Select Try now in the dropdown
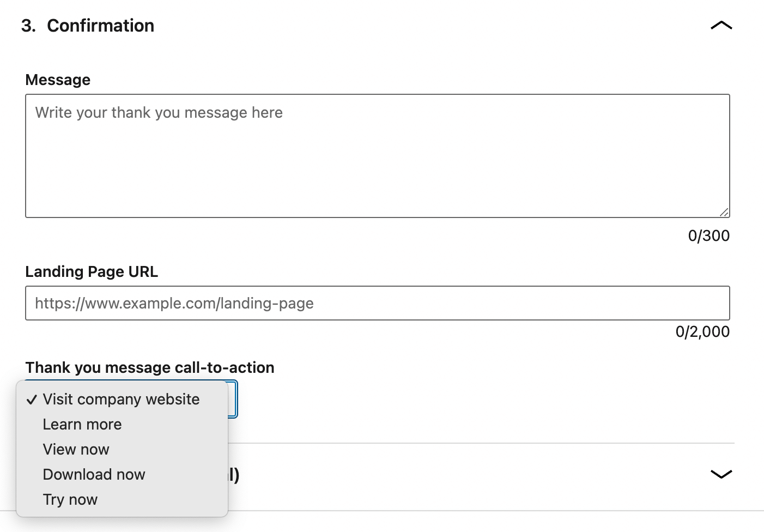Viewport: 764px width, 532px height. (x=70, y=499)
